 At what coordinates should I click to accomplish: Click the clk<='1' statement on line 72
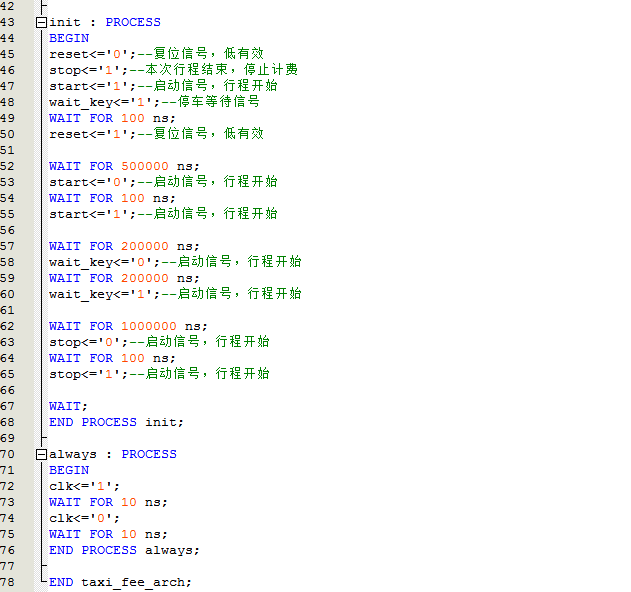85,487
